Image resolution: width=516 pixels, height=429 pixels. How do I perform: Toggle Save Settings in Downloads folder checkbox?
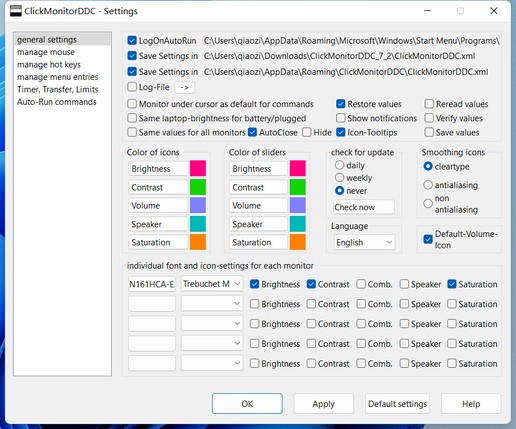pos(132,56)
